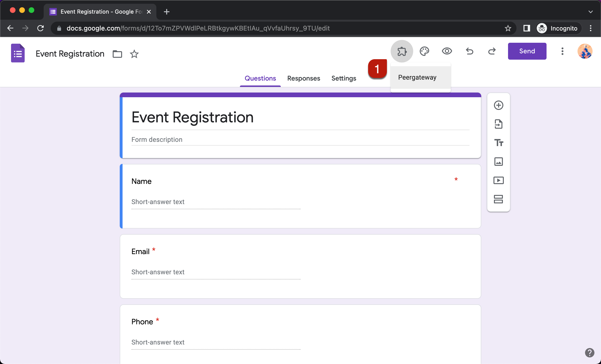Open Move to folder icon
601x364 pixels.
pyautogui.click(x=117, y=54)
